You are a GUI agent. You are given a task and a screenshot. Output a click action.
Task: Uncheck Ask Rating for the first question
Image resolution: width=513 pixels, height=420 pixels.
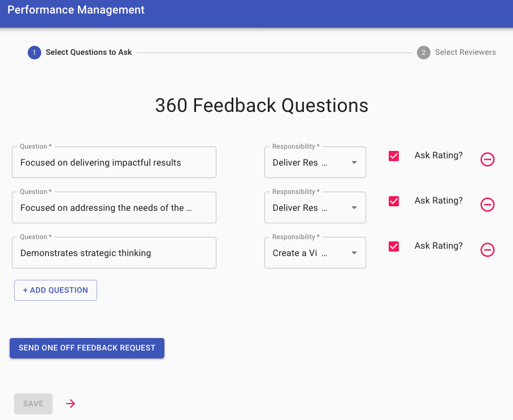pos(394,156)
